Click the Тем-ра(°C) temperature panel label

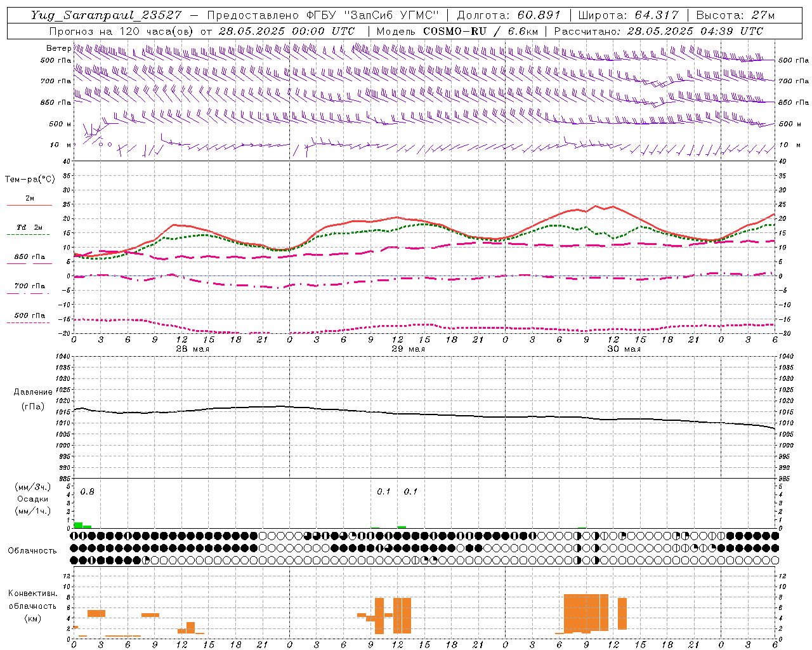pyautogui.click(x=30, y=179)
